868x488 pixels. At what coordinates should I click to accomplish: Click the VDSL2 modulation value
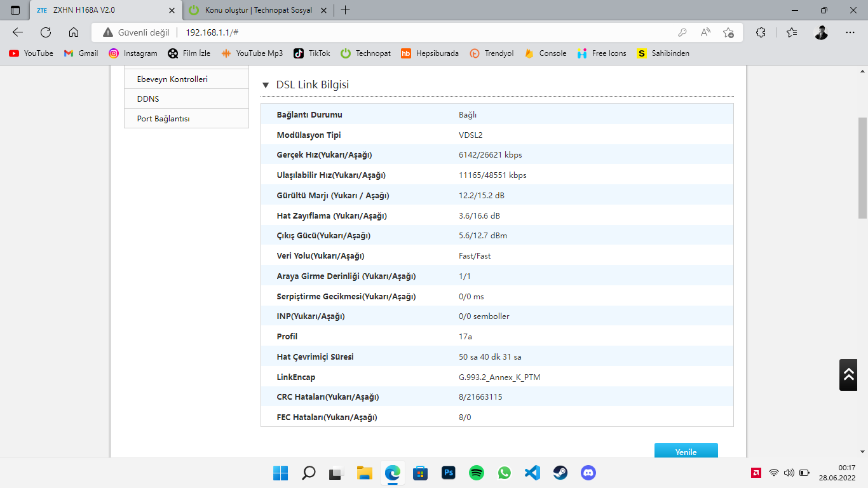[471, 135]
